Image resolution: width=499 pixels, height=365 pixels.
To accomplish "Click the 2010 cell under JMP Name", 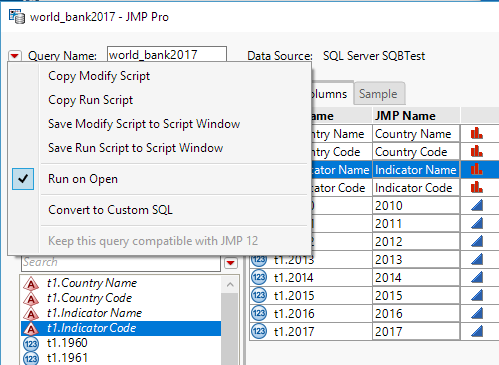I will (416, 206).
